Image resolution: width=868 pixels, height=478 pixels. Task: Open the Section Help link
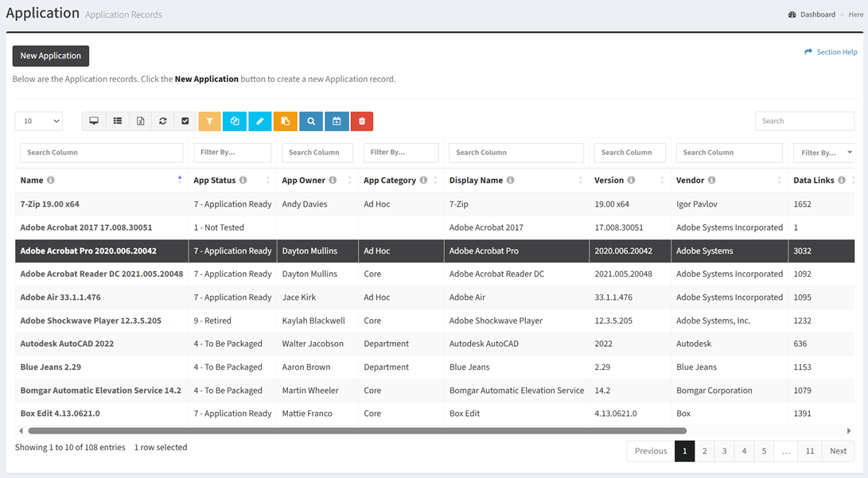(831, 52)
